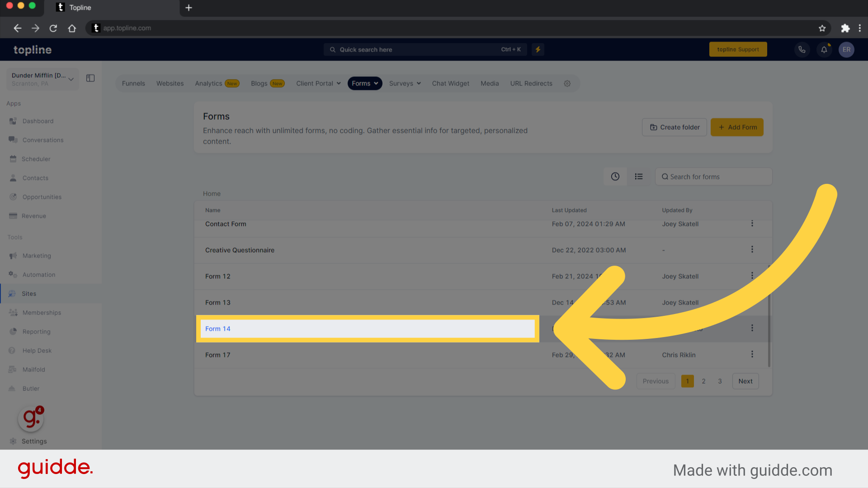Screen dimensions: 868x488
Task: Navigate to page 2 of forms
Action: 704,381
